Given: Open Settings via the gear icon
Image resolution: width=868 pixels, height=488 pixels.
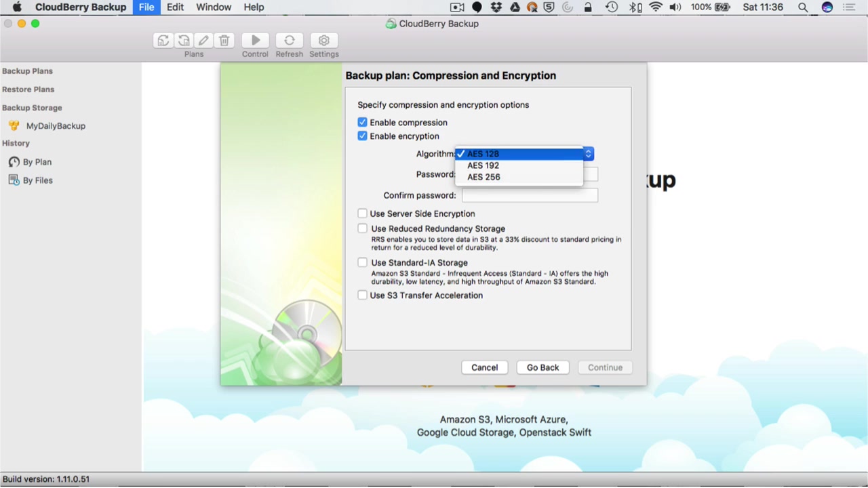Looking at the screenshot, I should (324, 41).
